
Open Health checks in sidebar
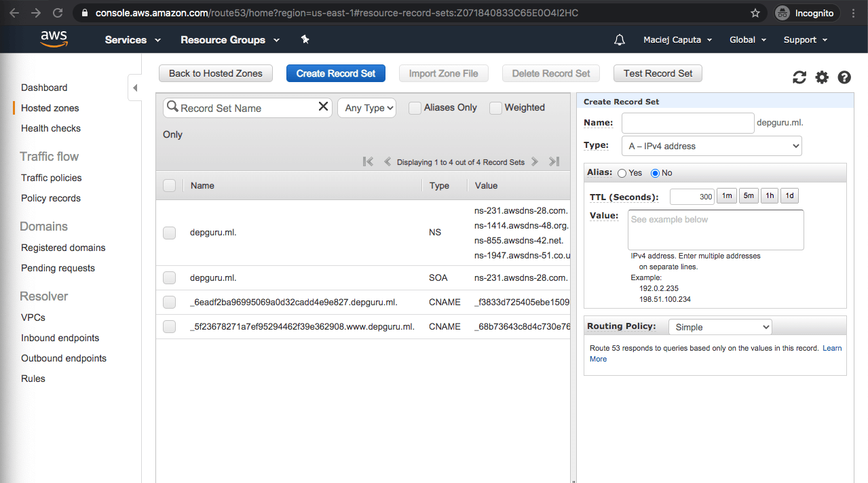pos(51,128)
